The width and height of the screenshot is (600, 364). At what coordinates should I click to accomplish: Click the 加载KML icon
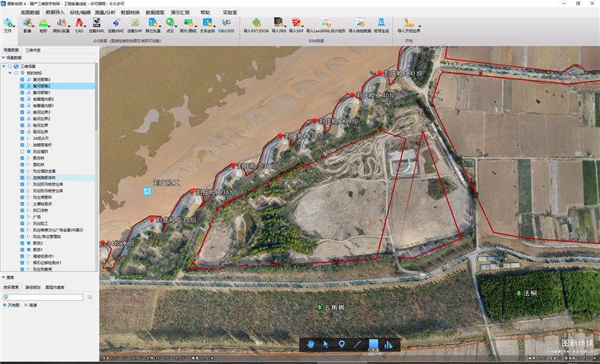pyautogui.click(x=97, y=23)
